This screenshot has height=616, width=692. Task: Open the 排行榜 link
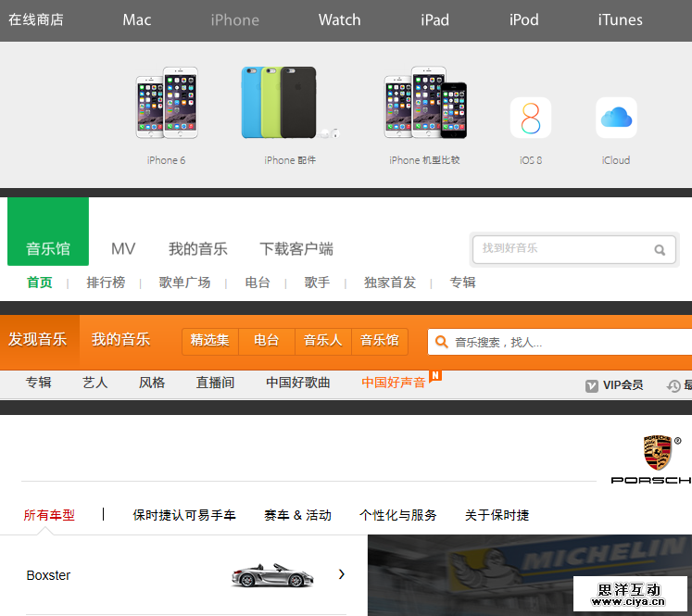click(x=106, y=283)
